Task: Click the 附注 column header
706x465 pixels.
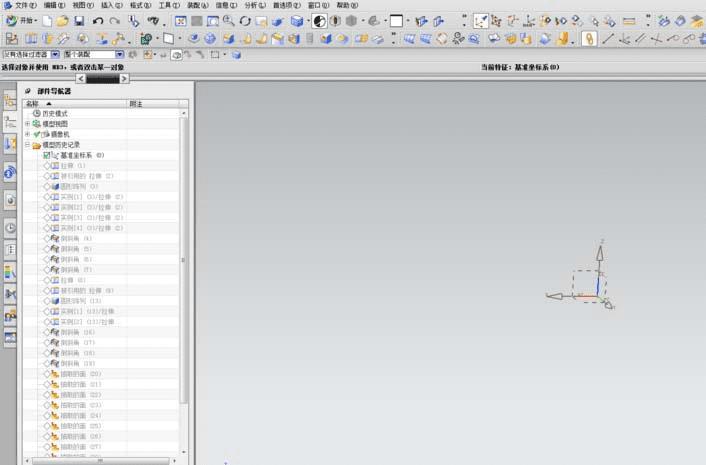Action: point(153,104)
